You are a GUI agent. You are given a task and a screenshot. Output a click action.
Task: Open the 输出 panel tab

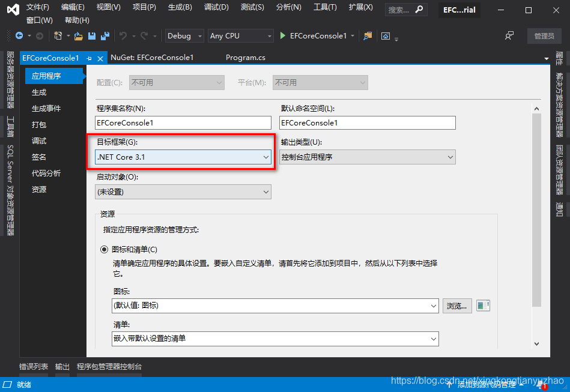[x=62, y=367]
